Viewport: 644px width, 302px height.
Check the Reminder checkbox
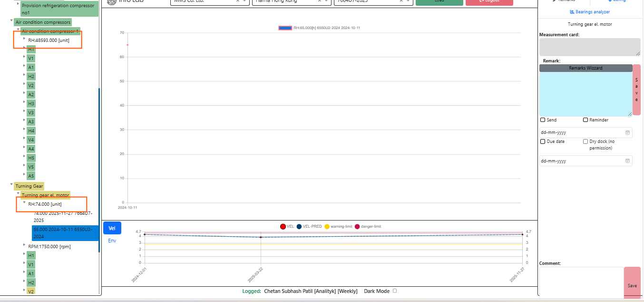[585, 120]
